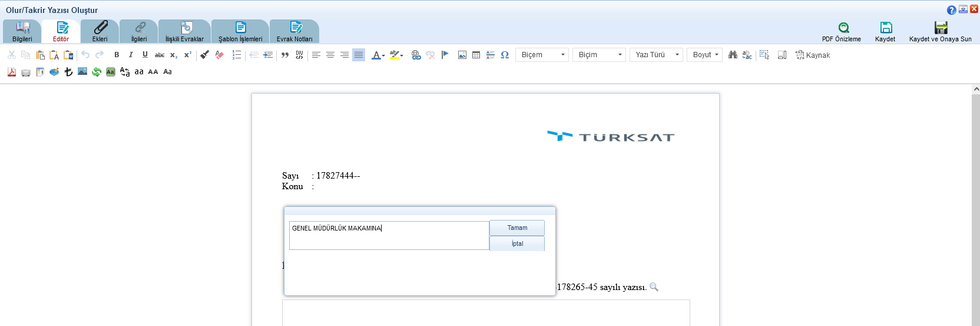
Task: Click the Kaydet save icon
Action: [x=886, y=28]
